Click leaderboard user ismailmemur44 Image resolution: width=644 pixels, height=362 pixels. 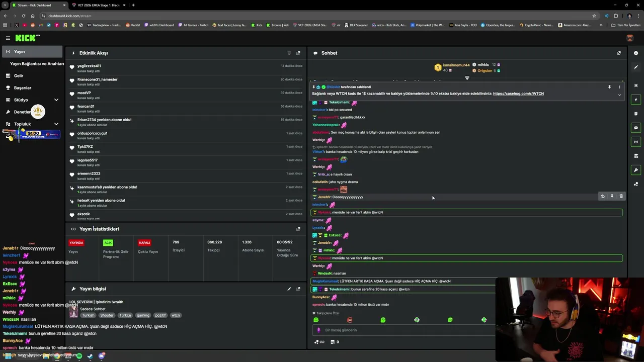[x=456, y=65]
